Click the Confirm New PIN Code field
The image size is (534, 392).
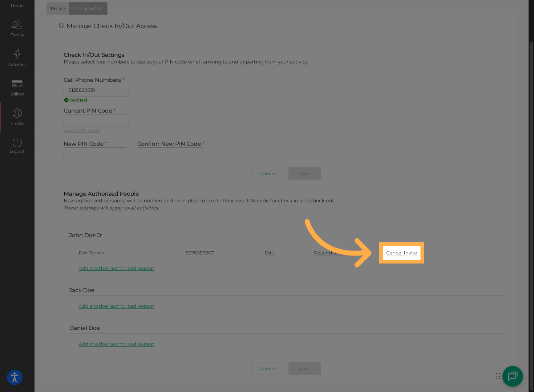170,154
